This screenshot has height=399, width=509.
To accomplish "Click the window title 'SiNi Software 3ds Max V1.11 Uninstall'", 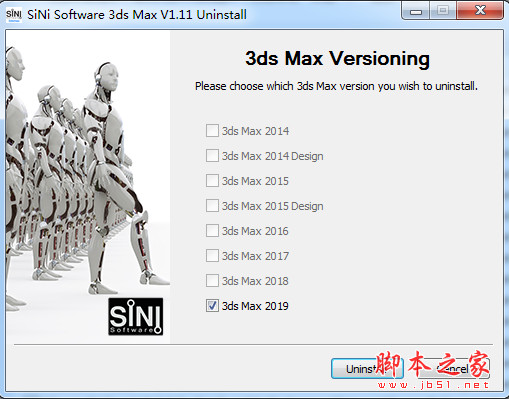I will pos(137,15).
